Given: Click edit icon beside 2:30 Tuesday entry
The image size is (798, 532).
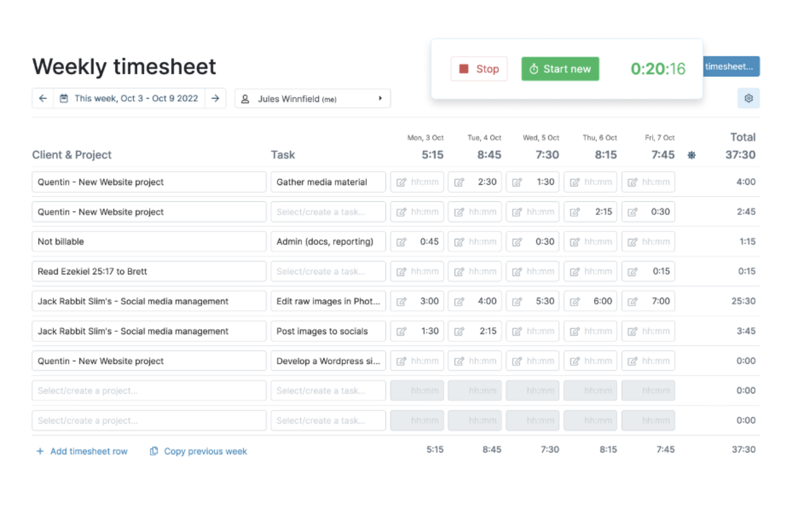Looking at the screenshot, I should tap(459, 182).
